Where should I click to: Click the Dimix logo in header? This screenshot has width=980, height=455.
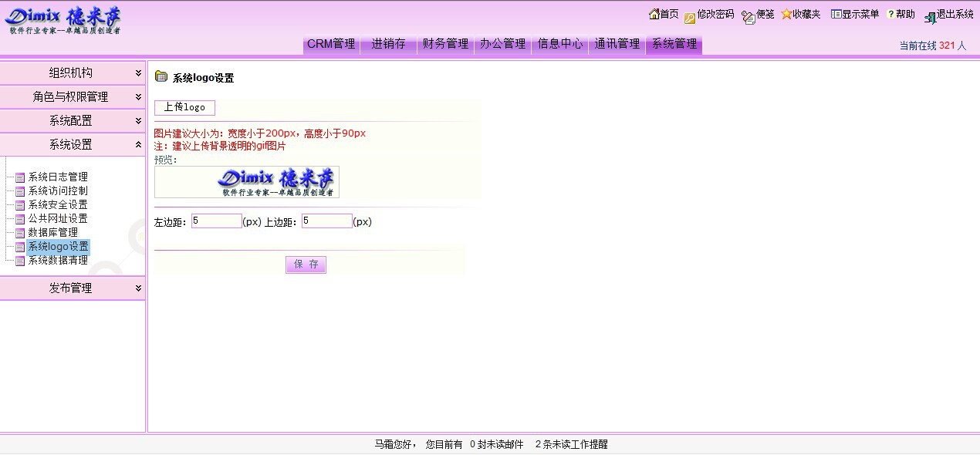(63, 20)
